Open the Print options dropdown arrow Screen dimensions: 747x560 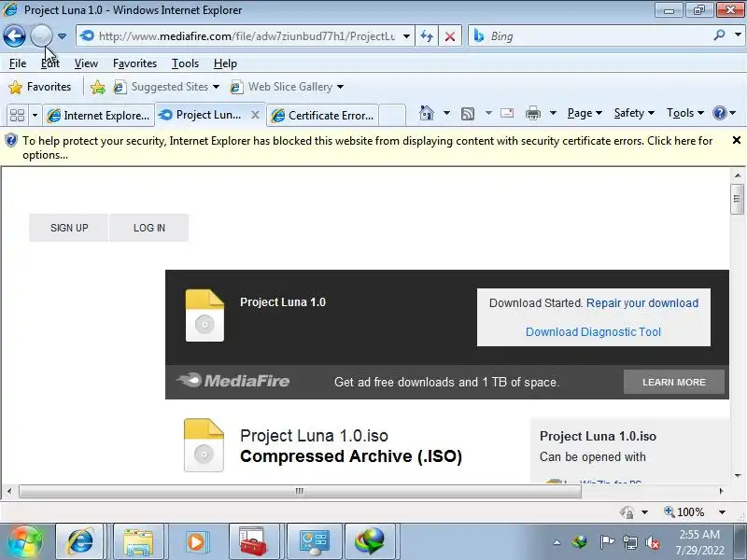[x=553, y=113]
